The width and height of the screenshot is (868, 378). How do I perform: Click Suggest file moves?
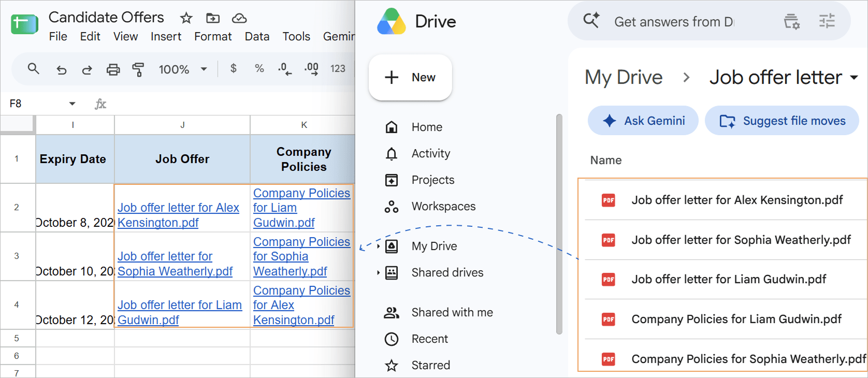pos(782,121)
